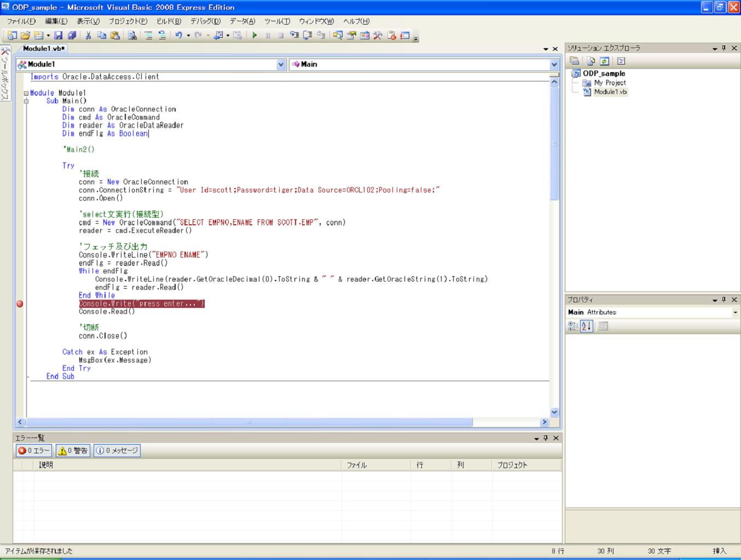Click the Redo toolbar icon

click(198, 36)
